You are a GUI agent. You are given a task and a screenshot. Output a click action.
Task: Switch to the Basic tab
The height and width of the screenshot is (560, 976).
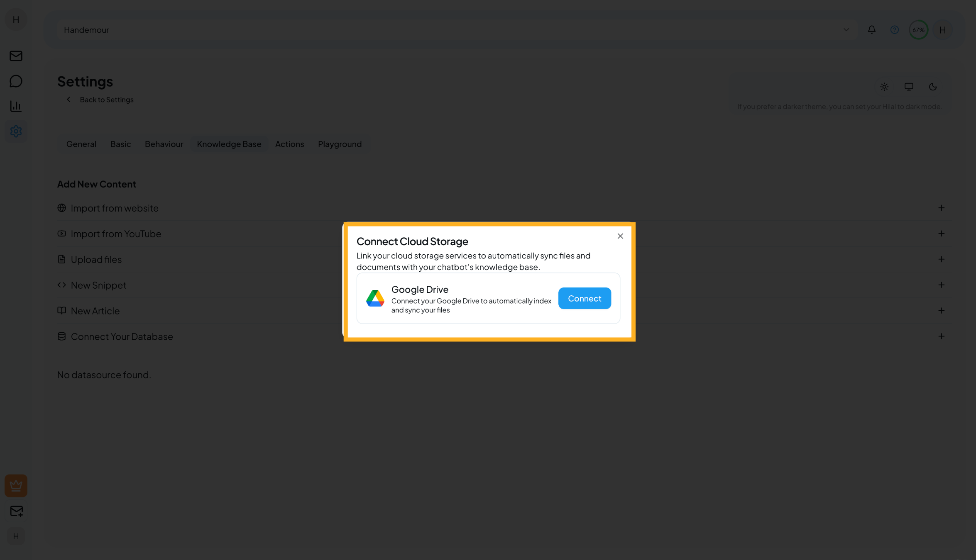[120, 144]
